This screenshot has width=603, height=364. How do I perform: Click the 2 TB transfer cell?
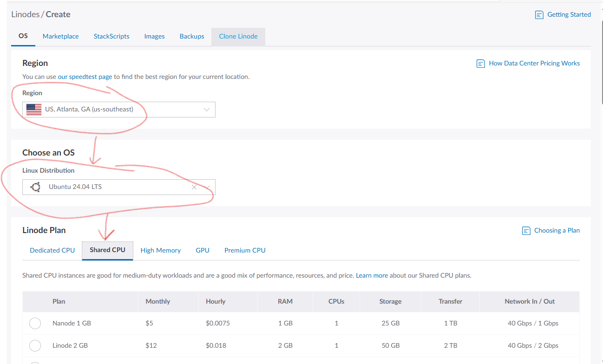[x=451, y=346]
